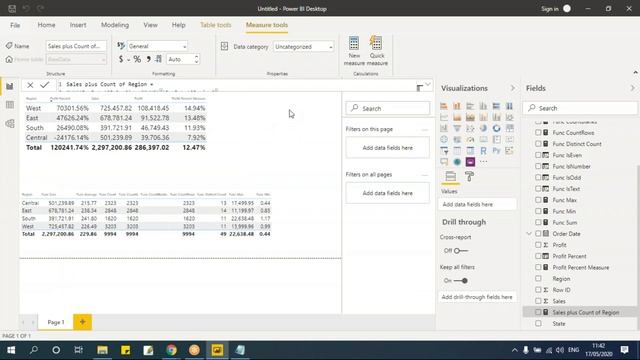Toggle Keep all filters switch

[461, 280]
